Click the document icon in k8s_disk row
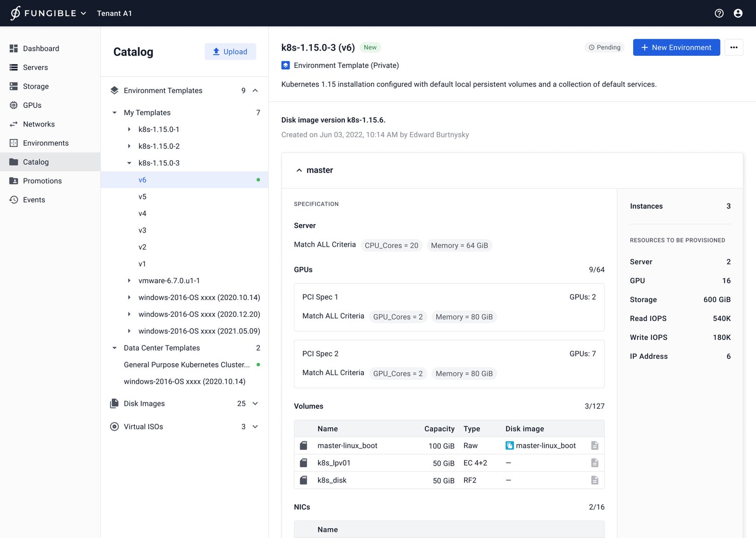Image resolution: width=756 pixels, height=538 pixels. tap(594, 480)
